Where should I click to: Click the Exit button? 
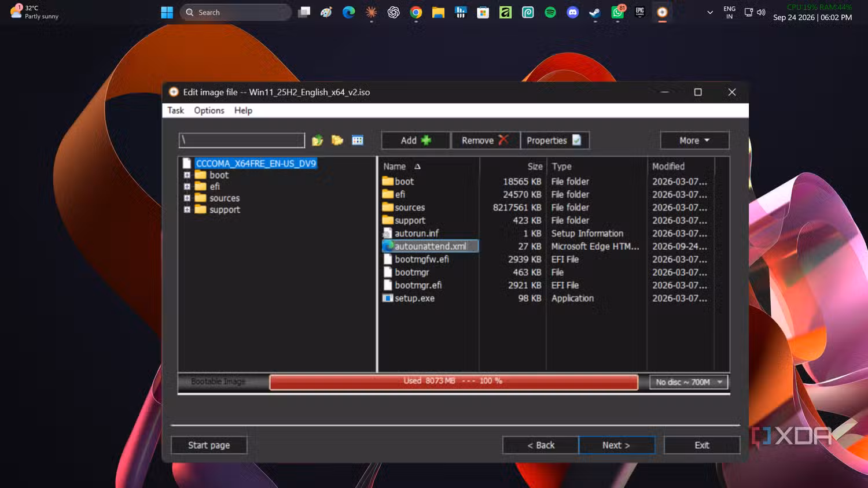point(702,445)
